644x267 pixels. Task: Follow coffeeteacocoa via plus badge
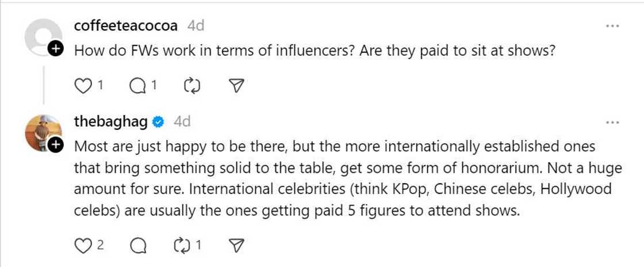(x=55, y=50)
